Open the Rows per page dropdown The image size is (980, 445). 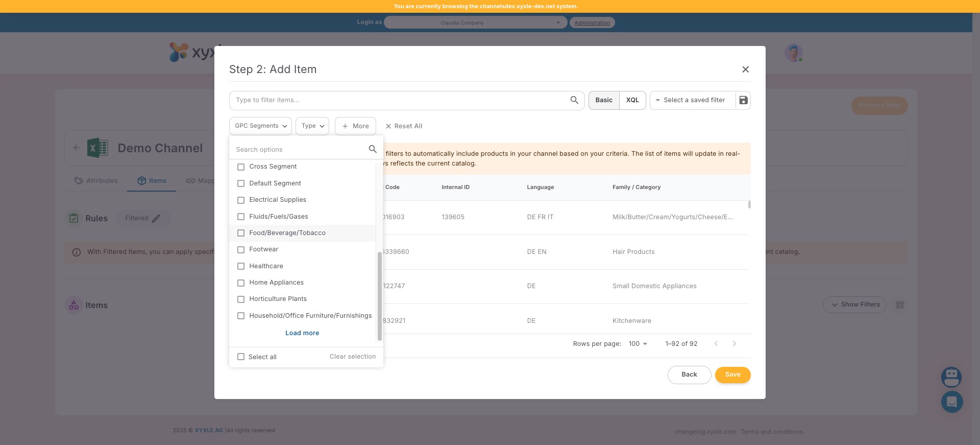[638, 344]
